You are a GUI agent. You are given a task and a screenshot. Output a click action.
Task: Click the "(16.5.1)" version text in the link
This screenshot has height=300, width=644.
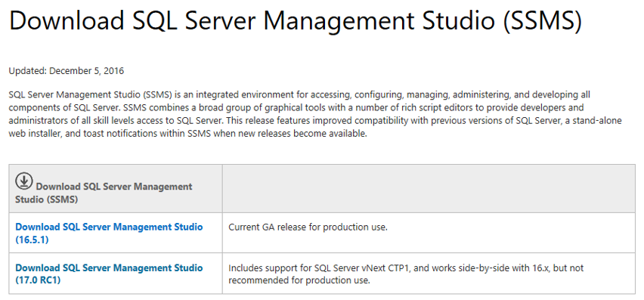32,240
